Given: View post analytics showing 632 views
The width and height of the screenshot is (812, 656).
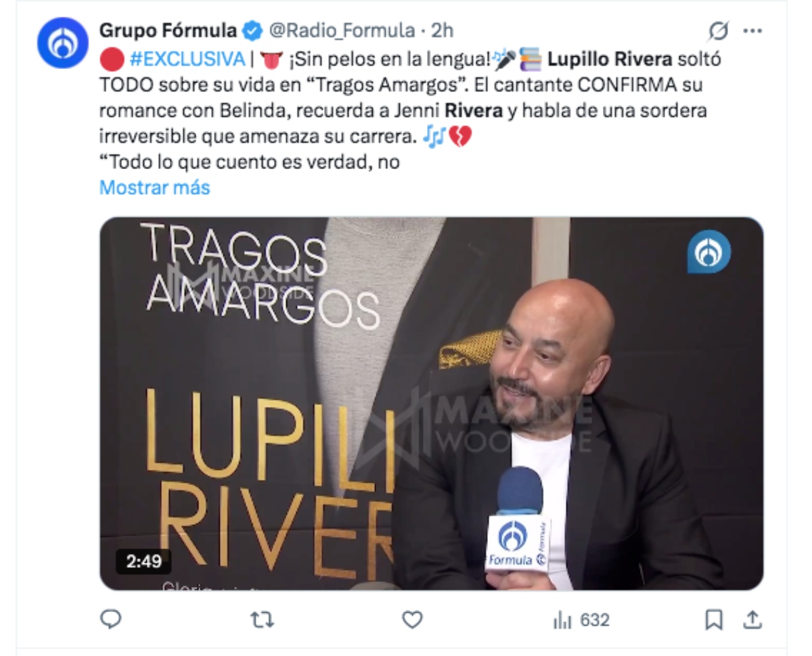Looking at the screenshot, I should coord(581,619).
